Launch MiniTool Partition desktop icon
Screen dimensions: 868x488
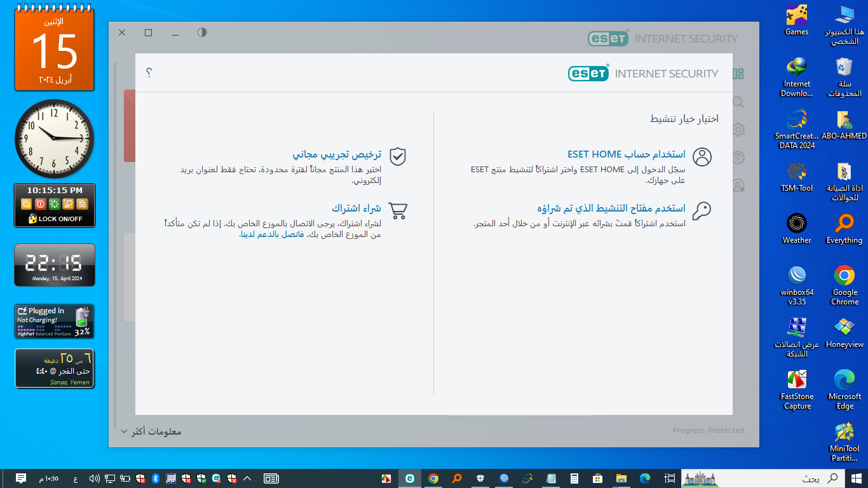pyautogui.click(x=844, y=442)
